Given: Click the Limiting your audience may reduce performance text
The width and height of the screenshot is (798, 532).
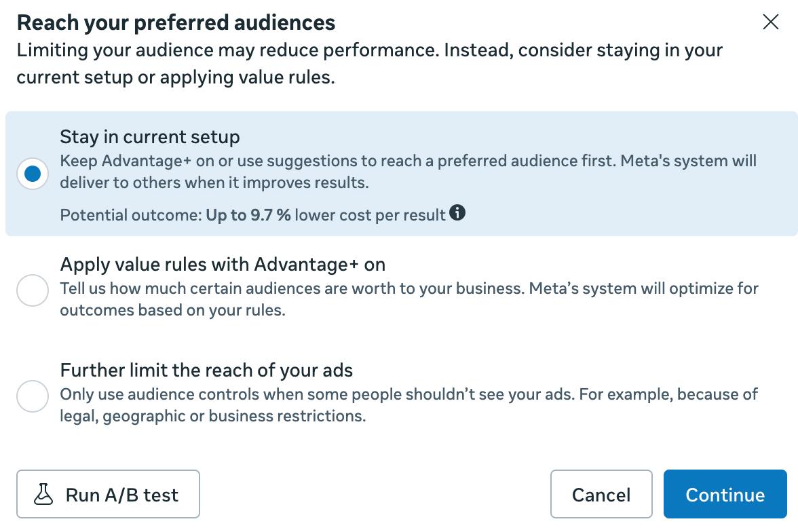Looking at the screenshot, I should tap(369, 64).
